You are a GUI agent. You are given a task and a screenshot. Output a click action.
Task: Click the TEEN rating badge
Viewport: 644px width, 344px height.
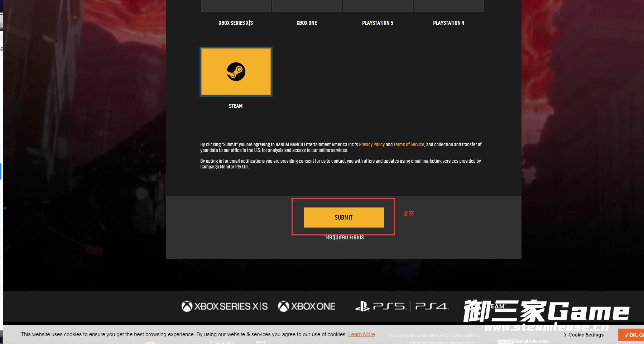[505, 341]
